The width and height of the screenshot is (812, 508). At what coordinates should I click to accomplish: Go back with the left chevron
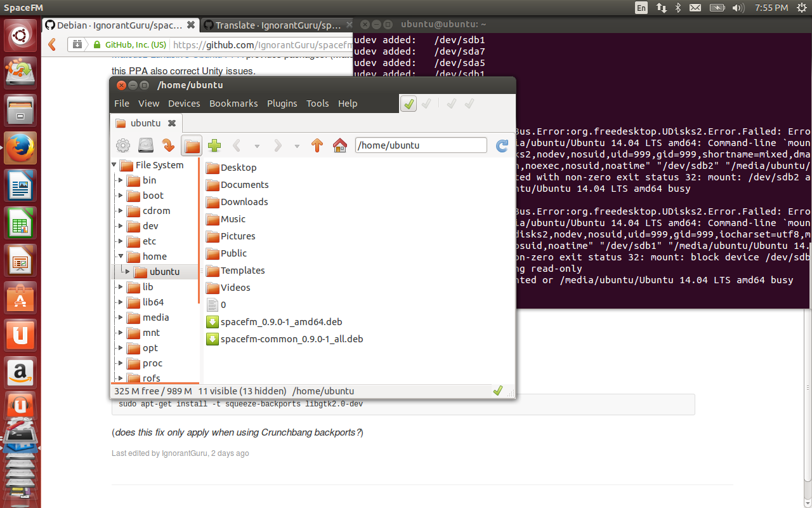coord(237,145)
